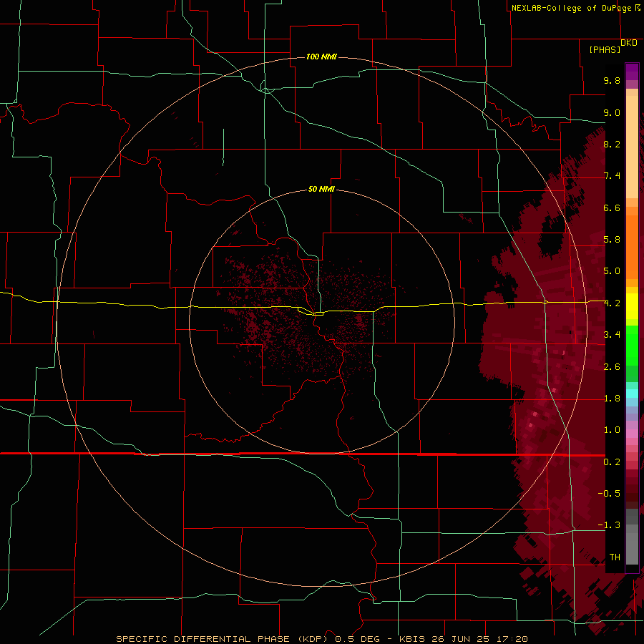The height and width of the screenshot is (644, 644).
Task: Select the peach swatch on the color scale
Action: tap(632, 147)
